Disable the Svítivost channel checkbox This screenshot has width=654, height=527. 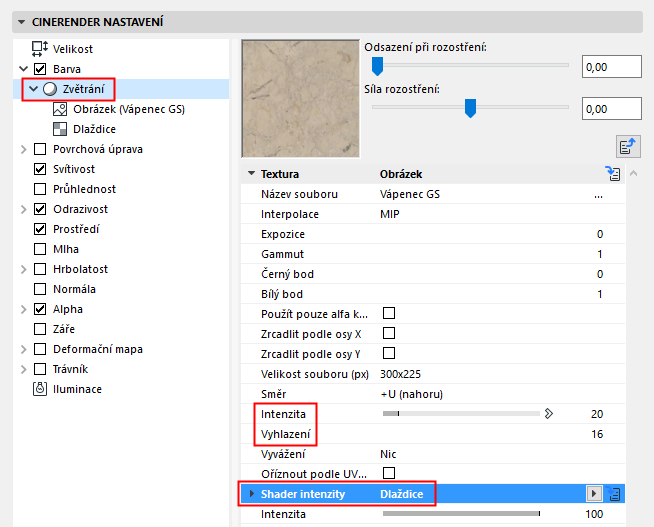pyautogui.click(x=40, y=169)
